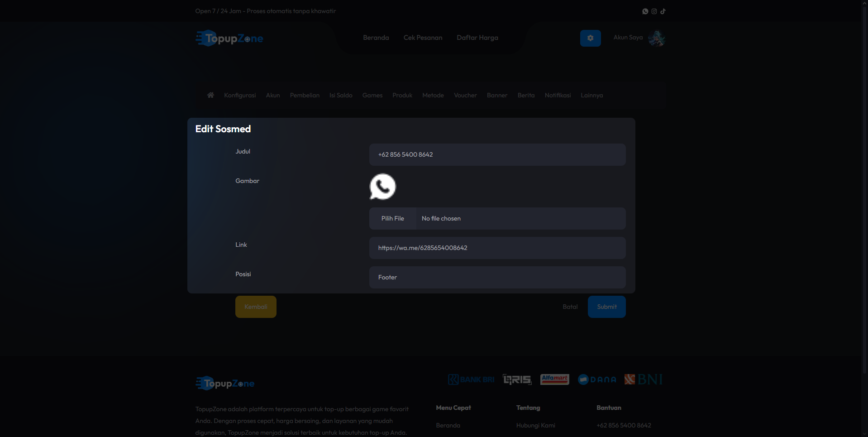Click the Judul field label
Screen dimensions: 868x437
pyautogui.click(x=243, y=151)
